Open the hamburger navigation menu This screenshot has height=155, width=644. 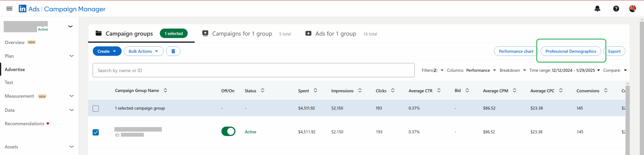[9, 9]
